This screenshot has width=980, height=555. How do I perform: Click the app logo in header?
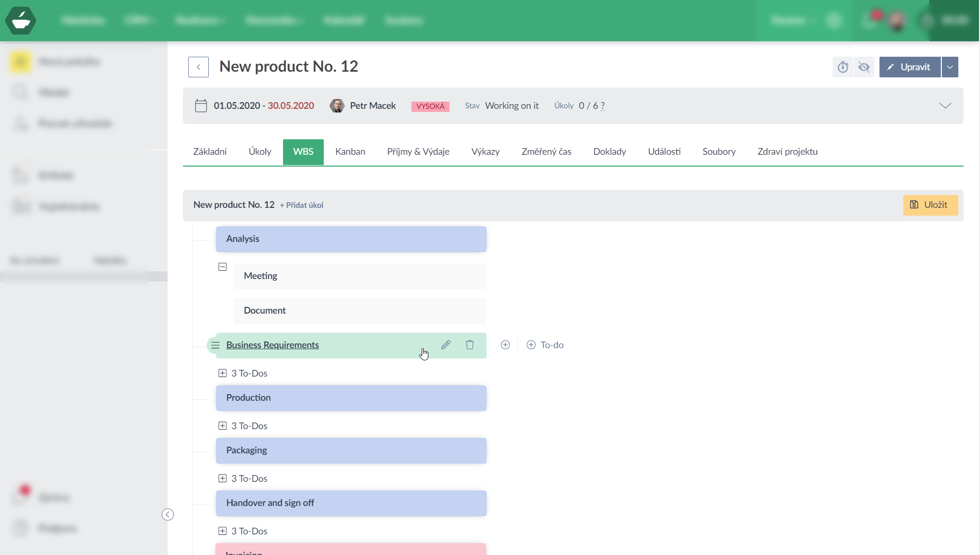coord(21,21)
